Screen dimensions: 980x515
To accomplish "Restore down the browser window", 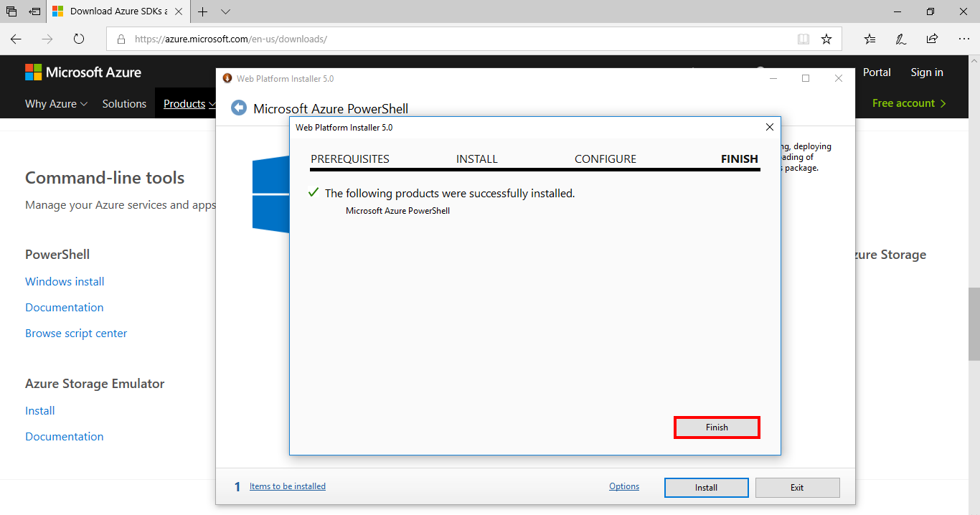I will 930,11.
